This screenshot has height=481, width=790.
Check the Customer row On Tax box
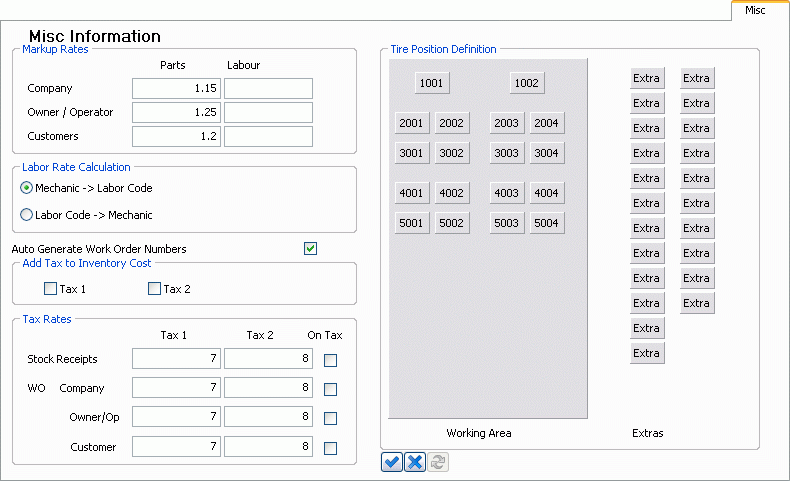[x=331, y=448]
